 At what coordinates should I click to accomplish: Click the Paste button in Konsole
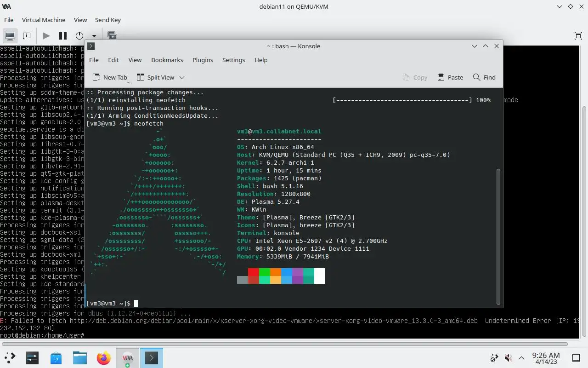pyautogui.click(x=451, y=77)
